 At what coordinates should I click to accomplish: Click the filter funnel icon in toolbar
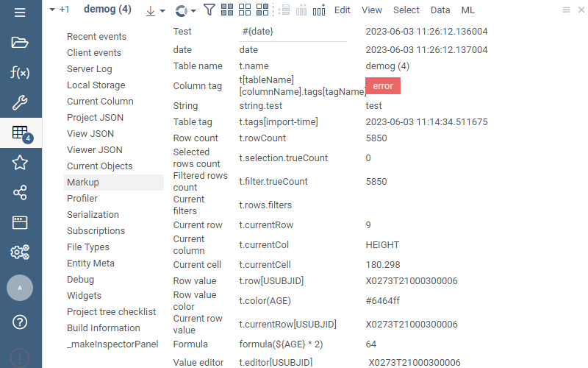tap(209, 10)
